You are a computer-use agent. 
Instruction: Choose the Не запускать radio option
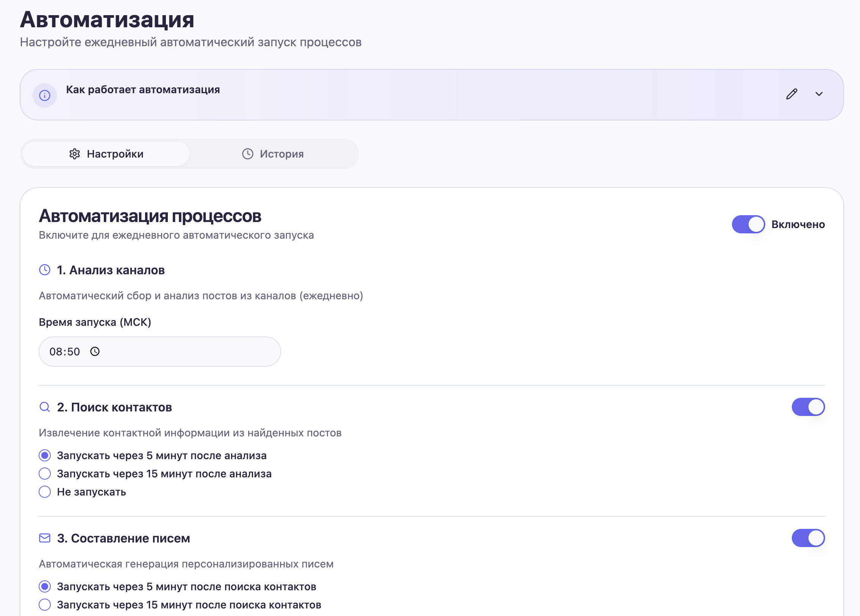pos(45,492)
